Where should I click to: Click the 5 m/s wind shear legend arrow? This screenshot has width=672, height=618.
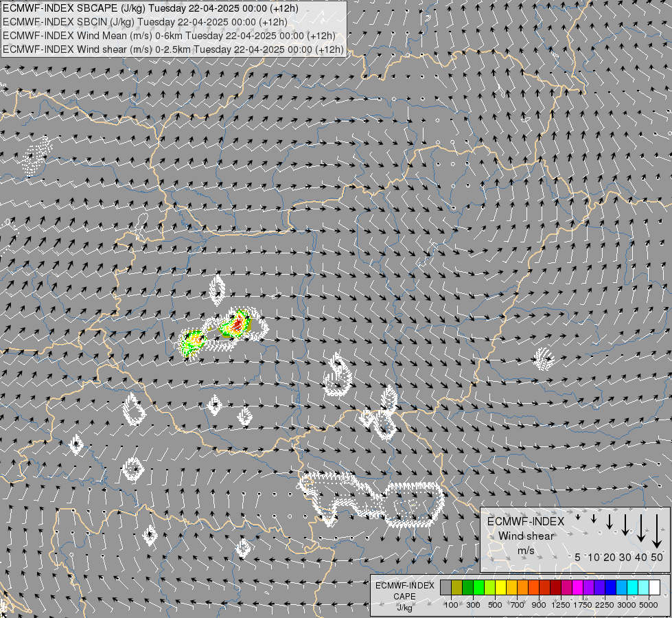[x=578, y=517]
